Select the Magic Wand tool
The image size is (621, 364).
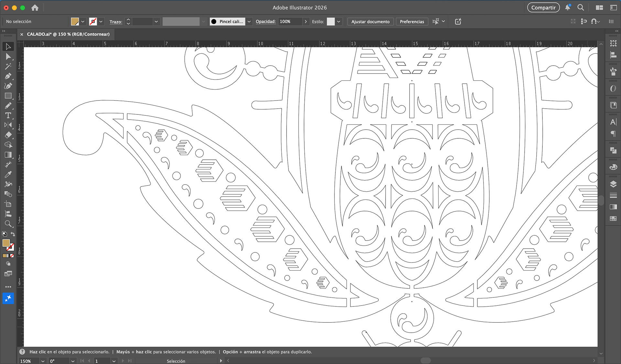coord(8,66)
